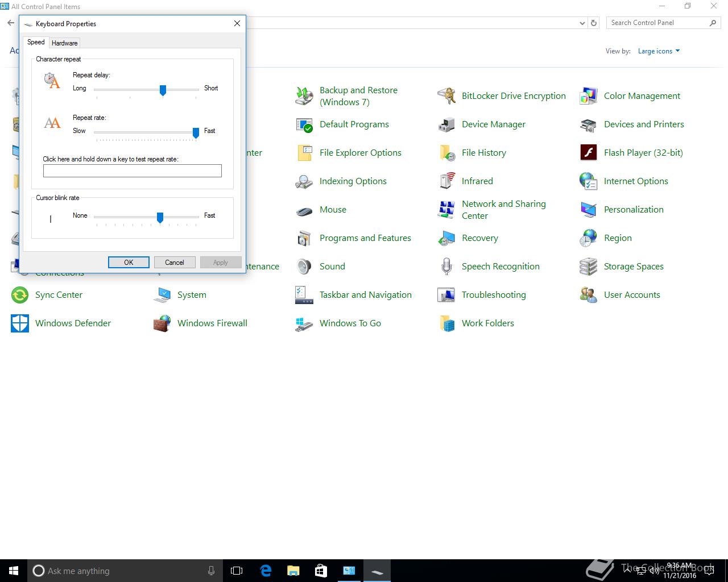728x582 pixels.
Task: Select the Speed tab
Action: pyautogui.click(x=36, y=43)
